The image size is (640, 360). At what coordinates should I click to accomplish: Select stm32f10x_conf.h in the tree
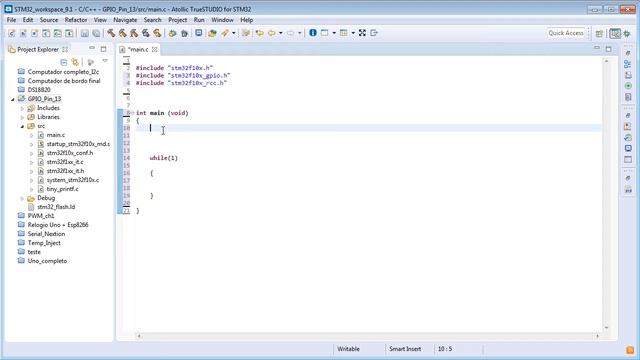pos(70,153)
